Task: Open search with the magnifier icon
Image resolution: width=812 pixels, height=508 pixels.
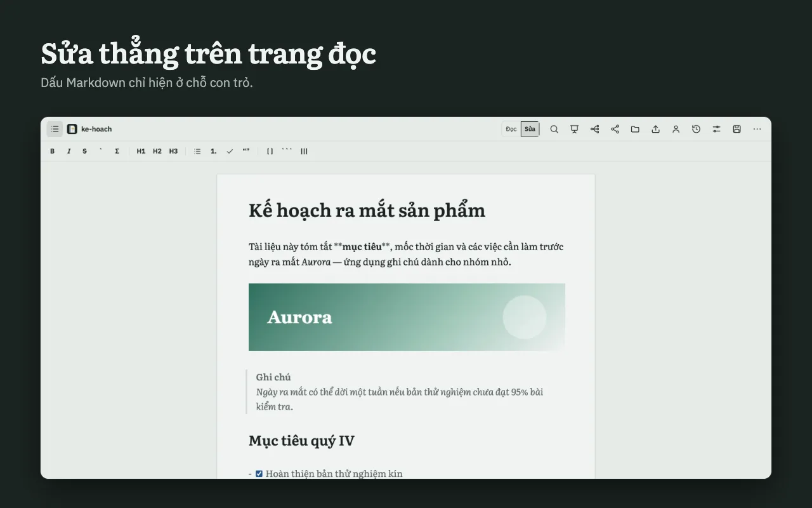Action: tap(554, 129)
